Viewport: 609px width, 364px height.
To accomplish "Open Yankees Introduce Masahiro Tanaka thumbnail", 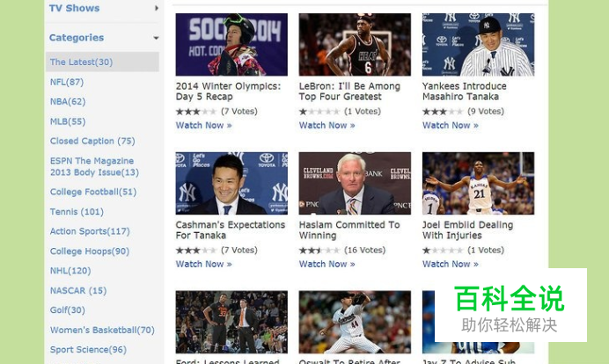I will 478,45.
